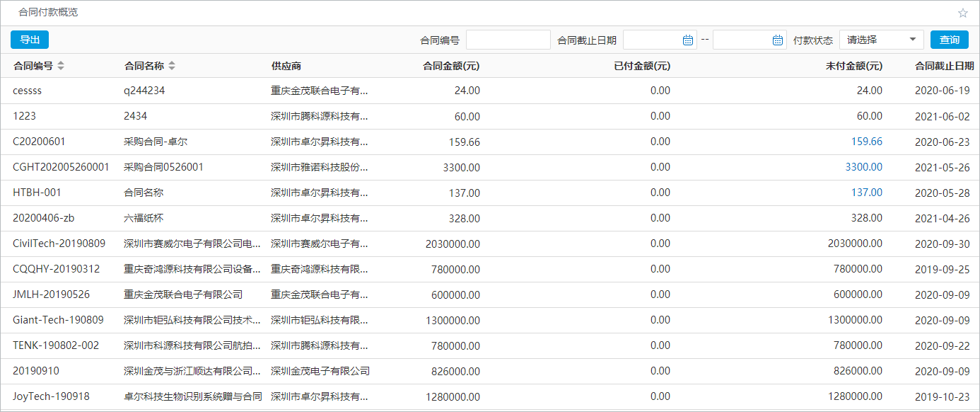Viewport: 980px width, 412px height.
Task: Sort 合同编号 column descending with the down arrow
Action: click(61, 68)
